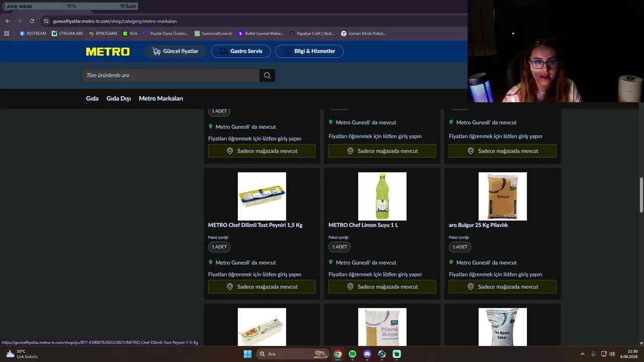Viewport: 644px width, 362px height.
Task: Click the login prompt text under Limon Suyu 1 L
Action: point(375,275)
